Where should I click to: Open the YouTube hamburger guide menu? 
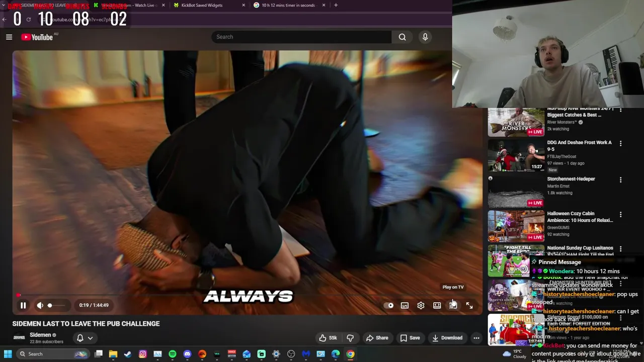9,37
